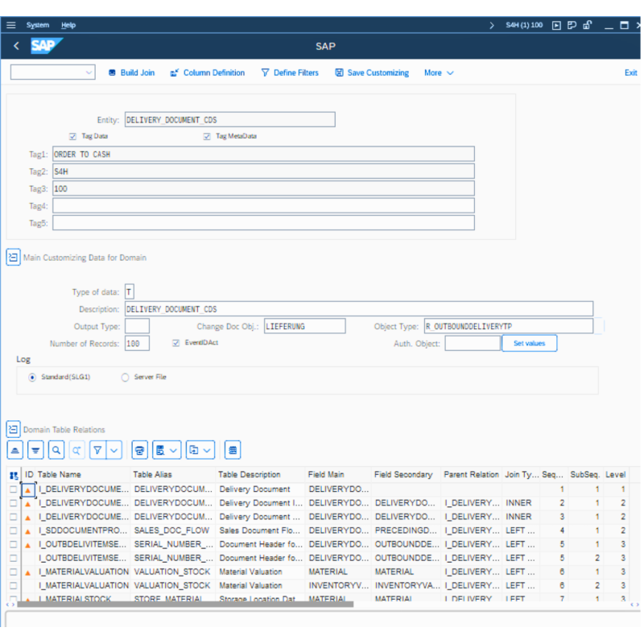
Task: Open the dropdown next to the copy icon
Action: point(208,450)
